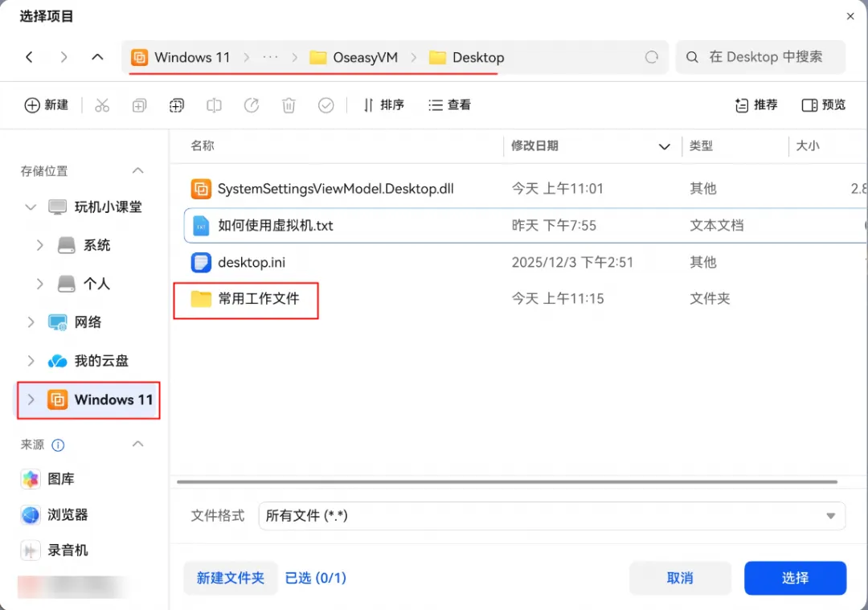Screen dimensions: 868x610
Task: Expand the 系统 drive node
Action: [39, 245]
